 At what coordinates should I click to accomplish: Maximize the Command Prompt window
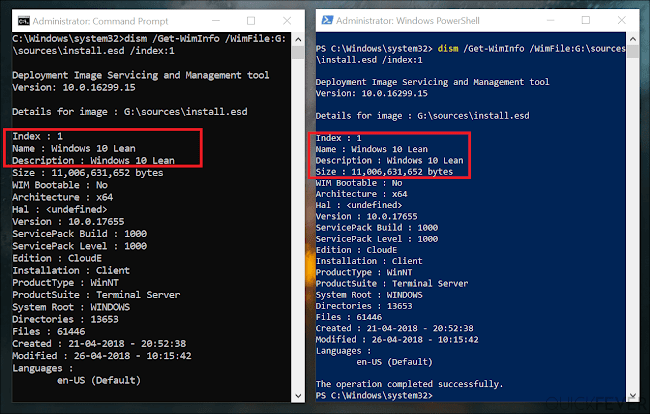[251, 21]
